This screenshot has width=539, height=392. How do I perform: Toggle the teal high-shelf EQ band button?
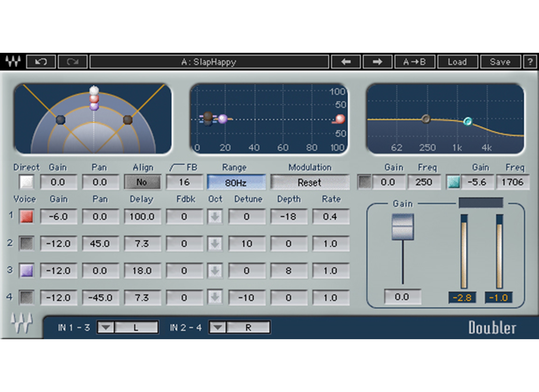coord(453,182)
